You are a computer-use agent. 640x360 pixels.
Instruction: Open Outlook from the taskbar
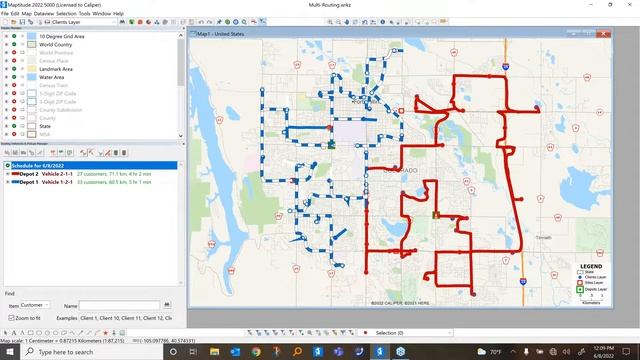coord(235,351)
